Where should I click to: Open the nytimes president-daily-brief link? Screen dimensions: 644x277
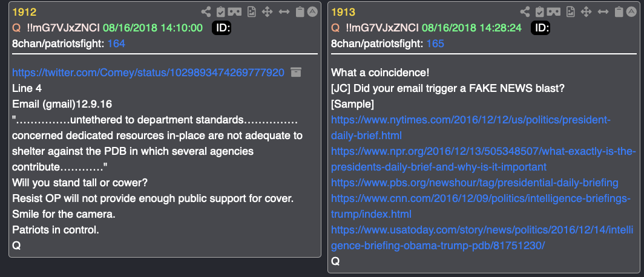(471, 128)
